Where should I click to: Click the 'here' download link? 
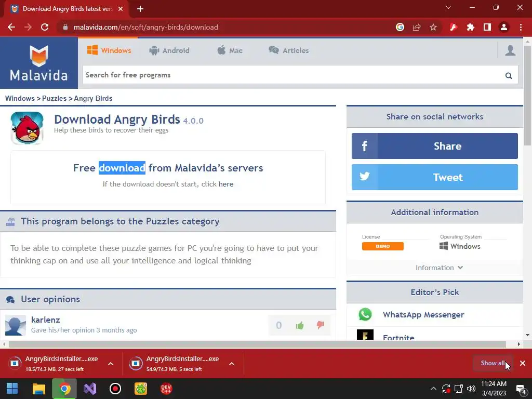coord(226,184)
